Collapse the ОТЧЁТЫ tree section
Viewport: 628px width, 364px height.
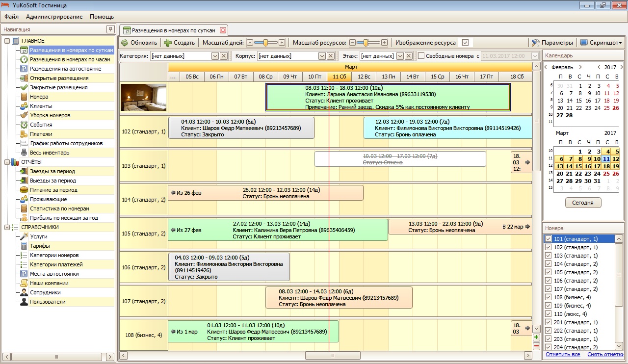(x=7, y=162)
